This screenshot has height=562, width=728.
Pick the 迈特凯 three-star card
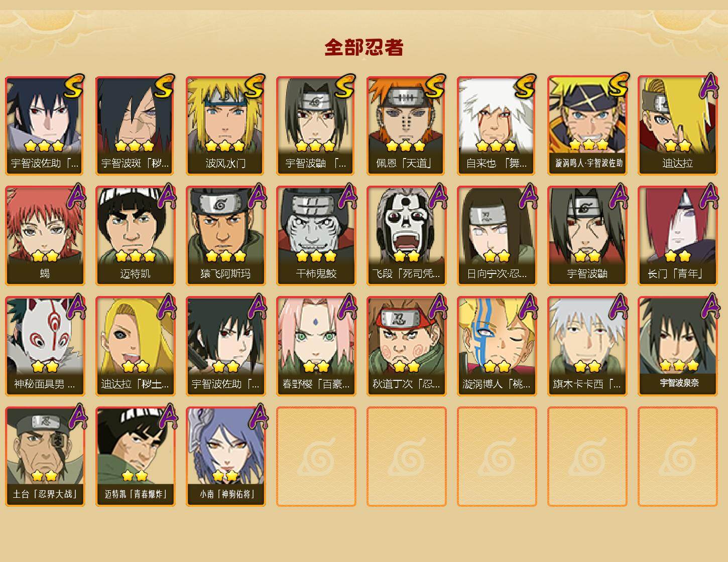[x=136, y=236]
